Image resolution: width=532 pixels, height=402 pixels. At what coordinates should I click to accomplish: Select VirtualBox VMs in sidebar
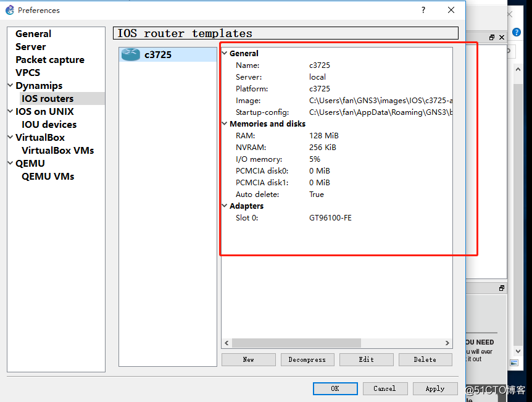coord(57,151)
